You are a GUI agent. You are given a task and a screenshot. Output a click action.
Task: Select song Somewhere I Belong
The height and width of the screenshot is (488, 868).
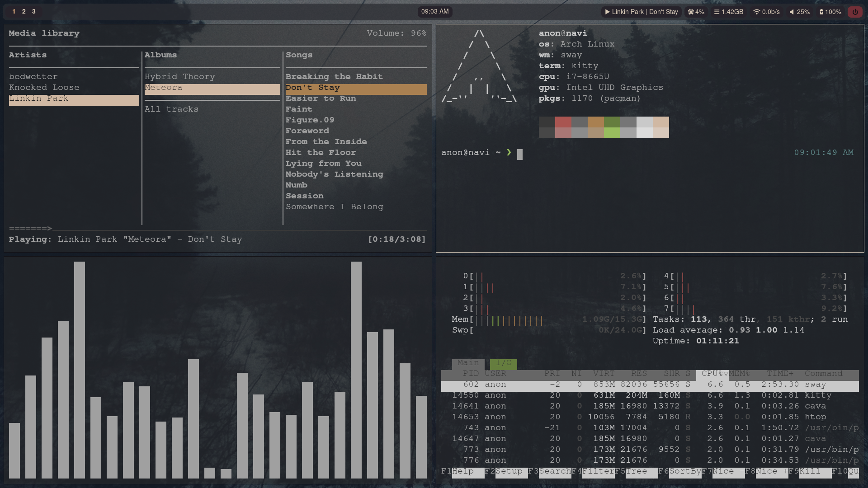356,207
